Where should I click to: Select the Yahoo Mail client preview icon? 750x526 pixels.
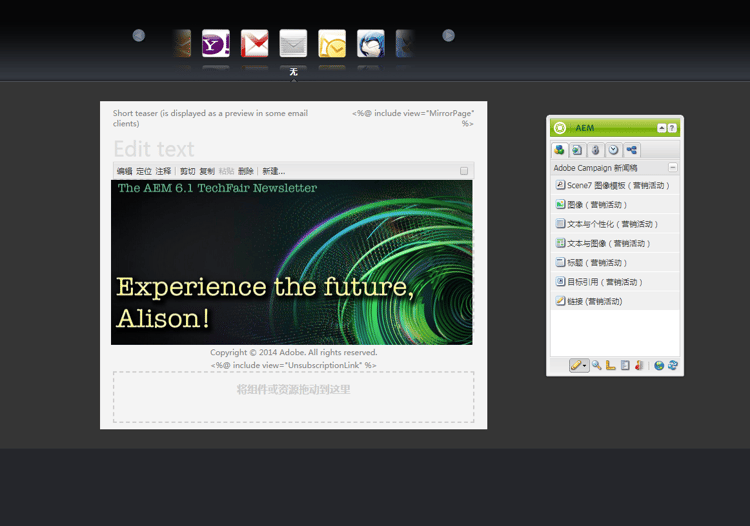216,44
